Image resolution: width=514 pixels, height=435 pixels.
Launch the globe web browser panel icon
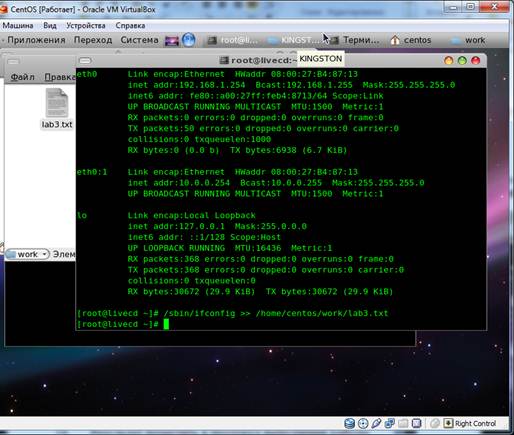tap(189, 40)
